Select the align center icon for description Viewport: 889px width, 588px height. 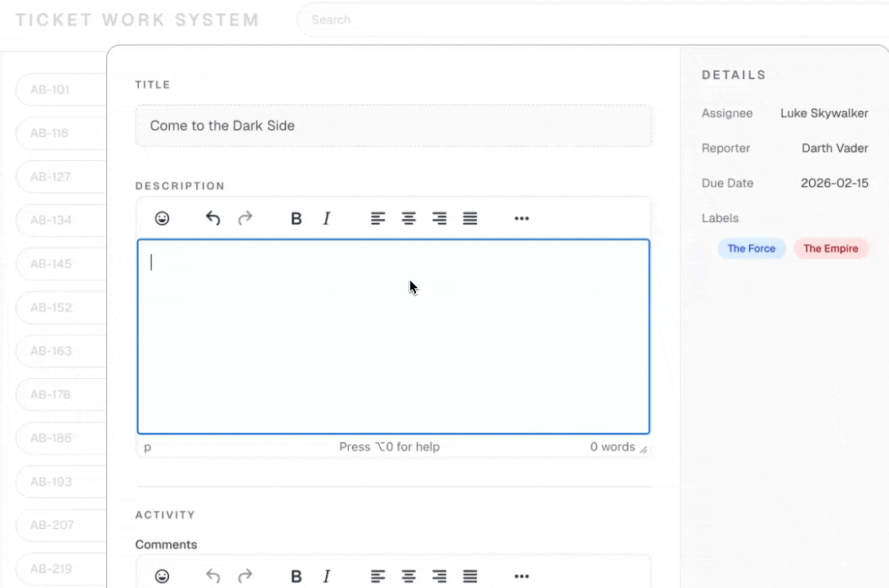point(409,218)
